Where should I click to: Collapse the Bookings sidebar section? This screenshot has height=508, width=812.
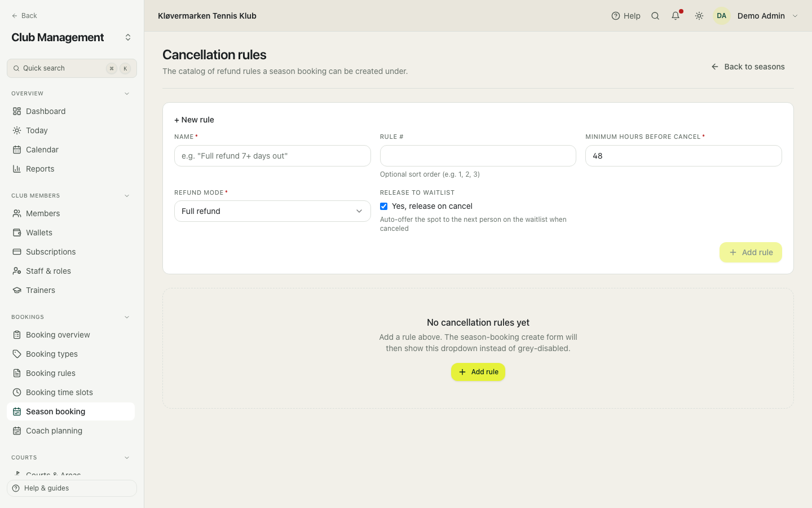pyautogui.click(x=127, y=317)
